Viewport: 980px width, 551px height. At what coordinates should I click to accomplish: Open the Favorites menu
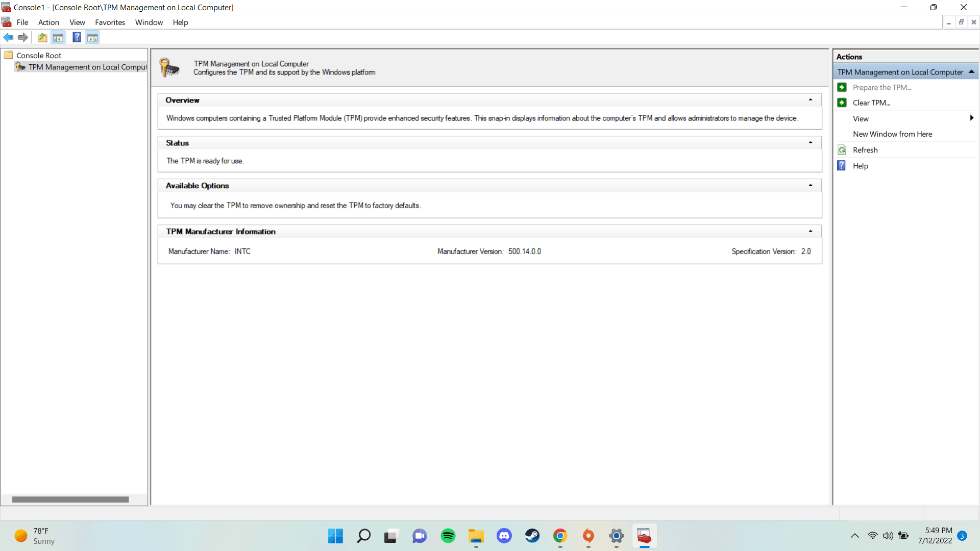click(x=110, y=22)
